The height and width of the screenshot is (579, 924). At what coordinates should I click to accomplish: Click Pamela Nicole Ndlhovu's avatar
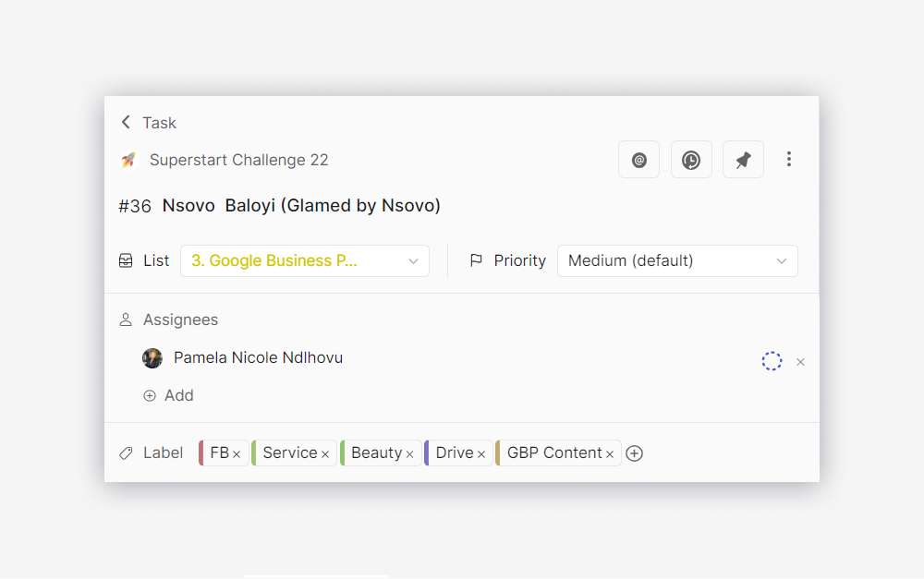pyautogui.click(x=152, y=358)
